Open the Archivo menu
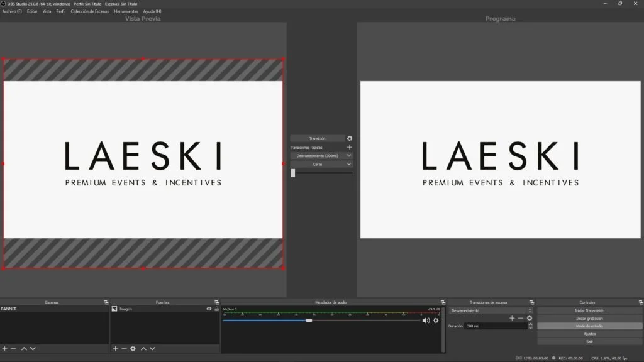The width and height of the screenshot is (644, 362). pos(12,11)
